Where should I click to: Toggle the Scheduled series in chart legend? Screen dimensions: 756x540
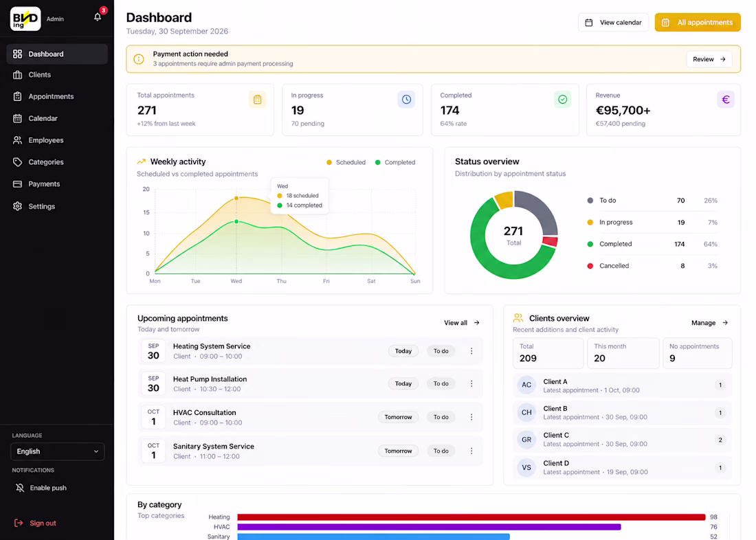pos(346,163)
